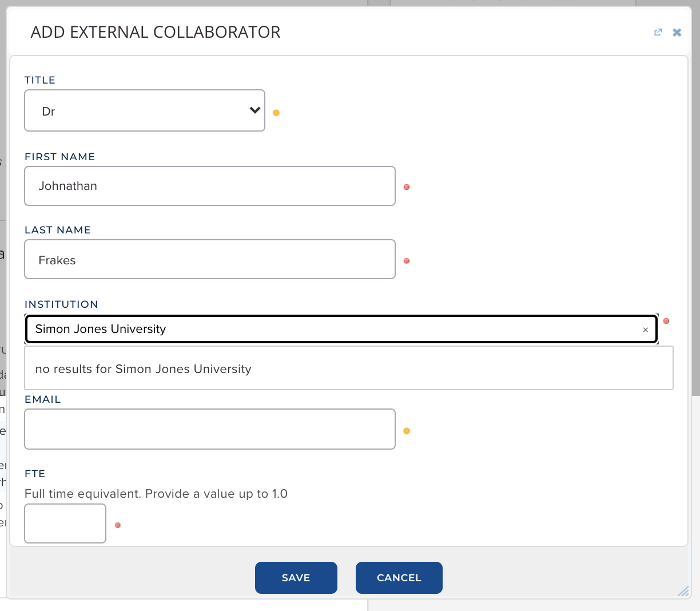Screen dimensions: 700x611
Task: Focus the empty Email input field
Action: [x=209, y=429]
